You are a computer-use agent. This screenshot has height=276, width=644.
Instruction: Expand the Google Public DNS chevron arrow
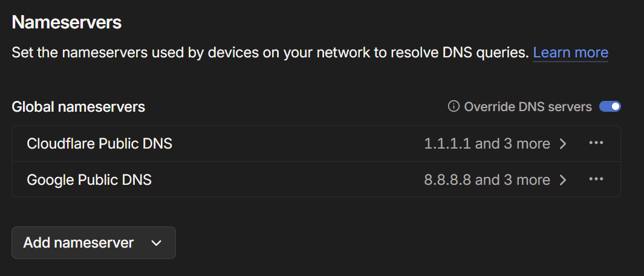point(563,180)
